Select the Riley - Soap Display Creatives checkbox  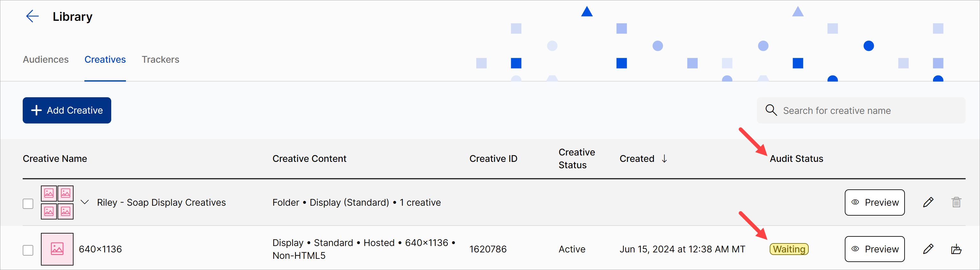coord(28,204)
